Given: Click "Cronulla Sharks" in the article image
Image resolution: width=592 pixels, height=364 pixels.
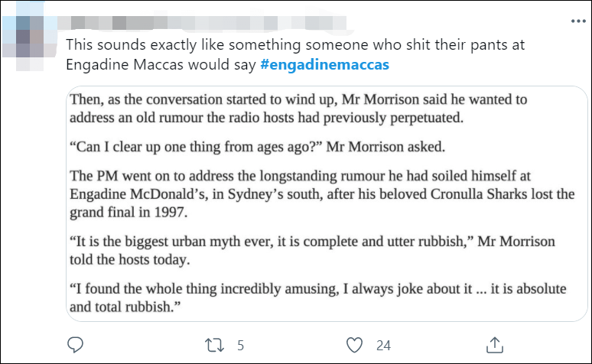Looking at the screenshot, I should [x=472, y=194].
